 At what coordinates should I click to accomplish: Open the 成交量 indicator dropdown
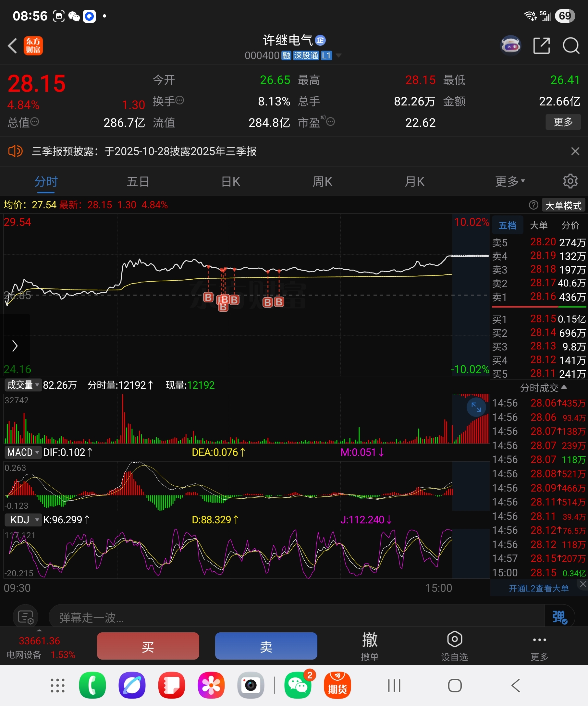pyautogui.click(x=23, y=385)
